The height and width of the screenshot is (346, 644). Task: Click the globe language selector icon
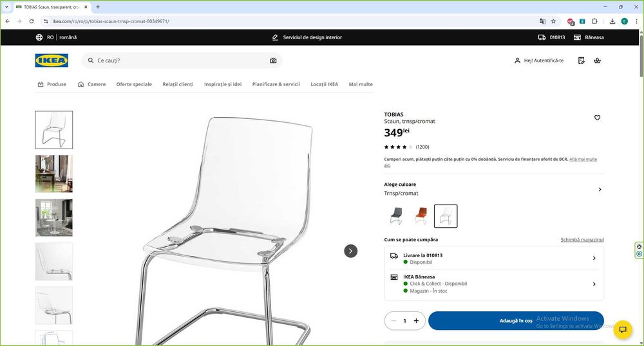(39, 37)
